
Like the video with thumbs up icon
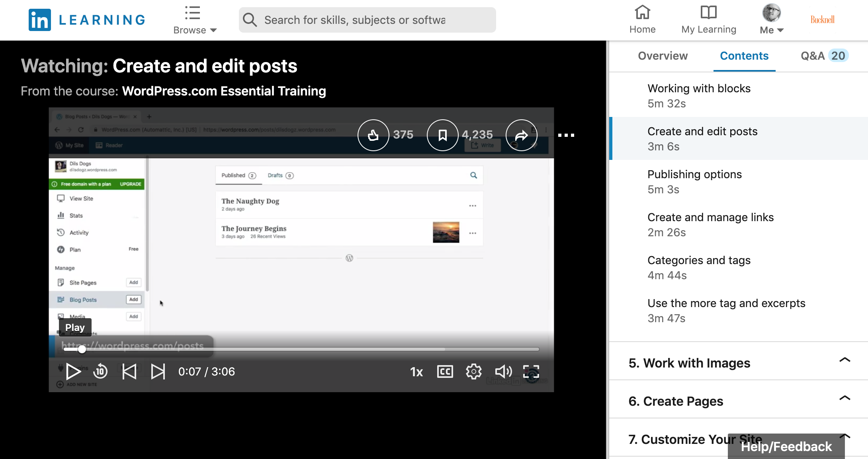point(373,135)
